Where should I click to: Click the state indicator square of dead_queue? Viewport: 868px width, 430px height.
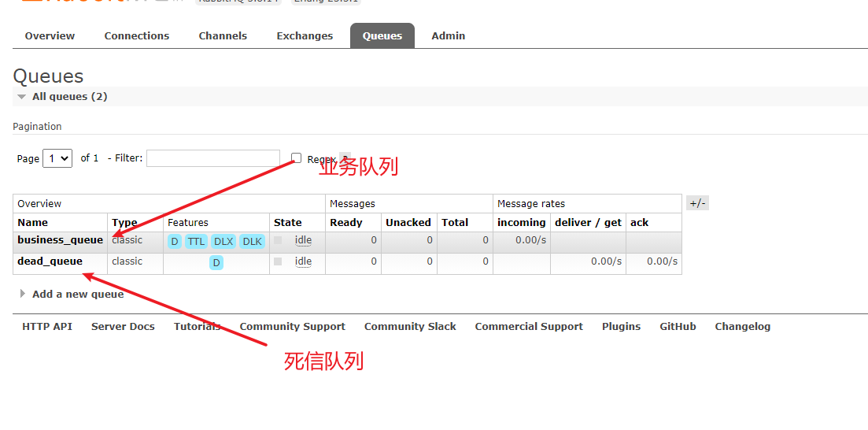pos(278,261)
